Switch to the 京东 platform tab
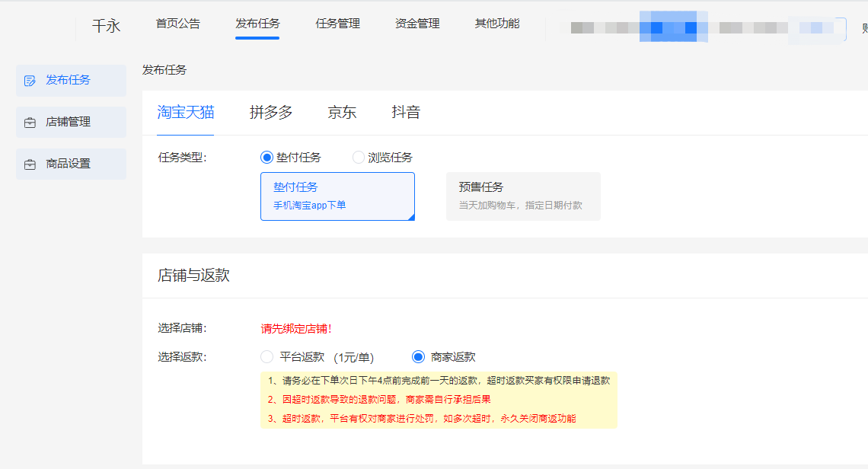 click(x=342, y=113)
